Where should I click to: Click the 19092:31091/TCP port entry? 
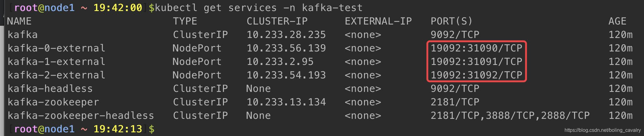pyautogui.click(x=476, y=62)
